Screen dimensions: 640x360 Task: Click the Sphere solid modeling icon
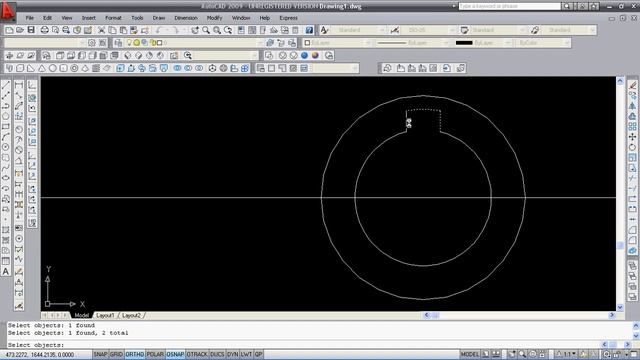(53, 68)
